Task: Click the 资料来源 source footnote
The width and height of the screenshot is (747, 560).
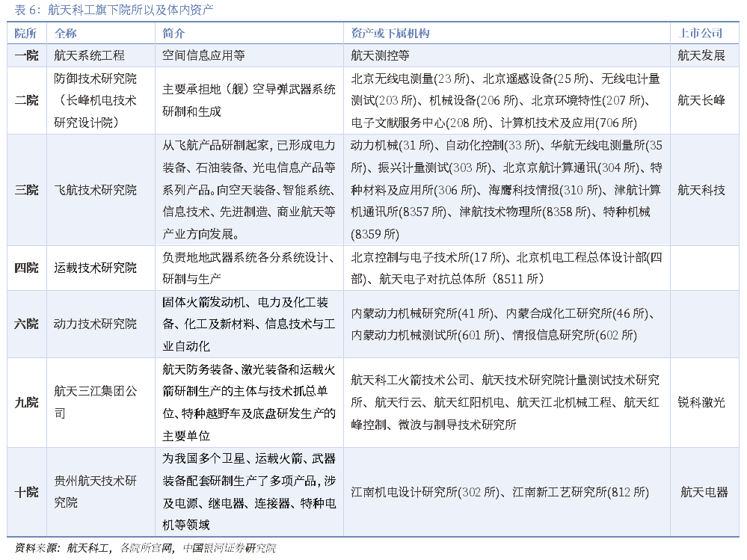Action: pos(145,548)
